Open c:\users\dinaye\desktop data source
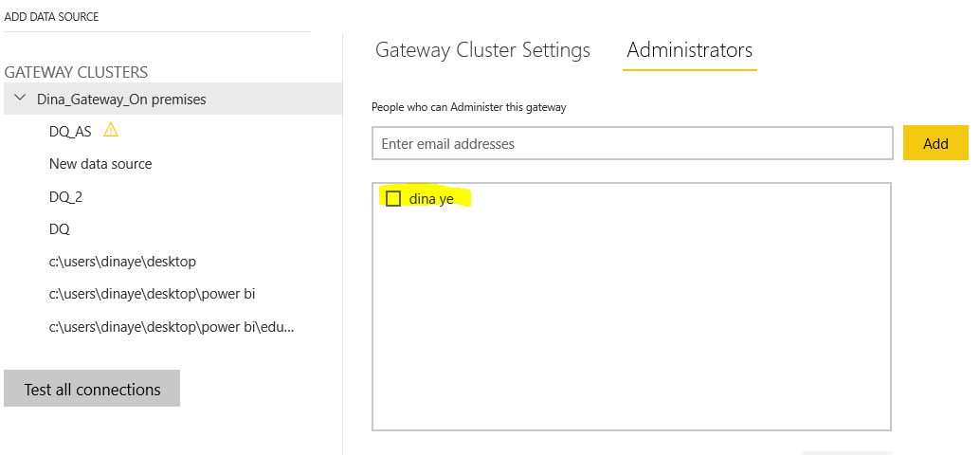The width and height of the screenshot is (980, 455). coord(122,262)
